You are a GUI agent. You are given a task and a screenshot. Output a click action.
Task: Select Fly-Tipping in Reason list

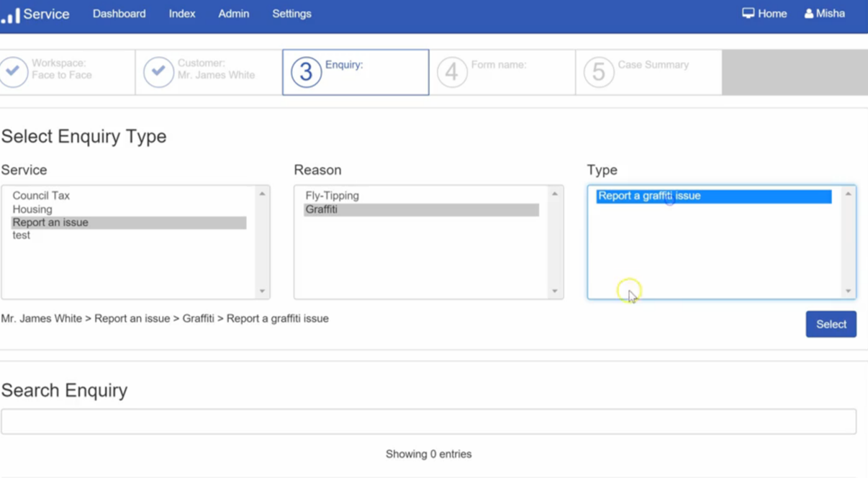point(421,196)
